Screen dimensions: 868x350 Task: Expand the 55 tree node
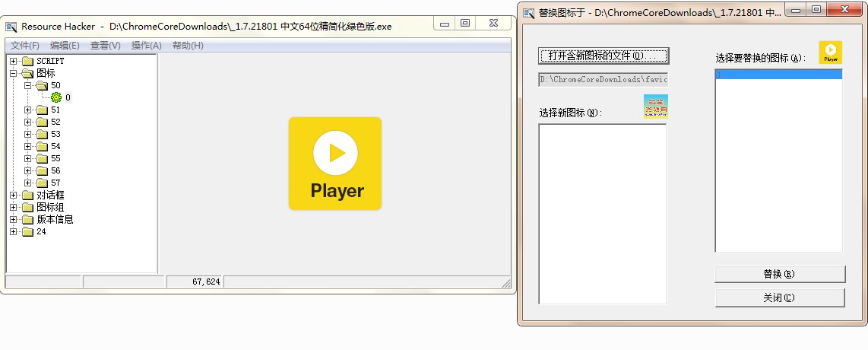pos(27,158)
